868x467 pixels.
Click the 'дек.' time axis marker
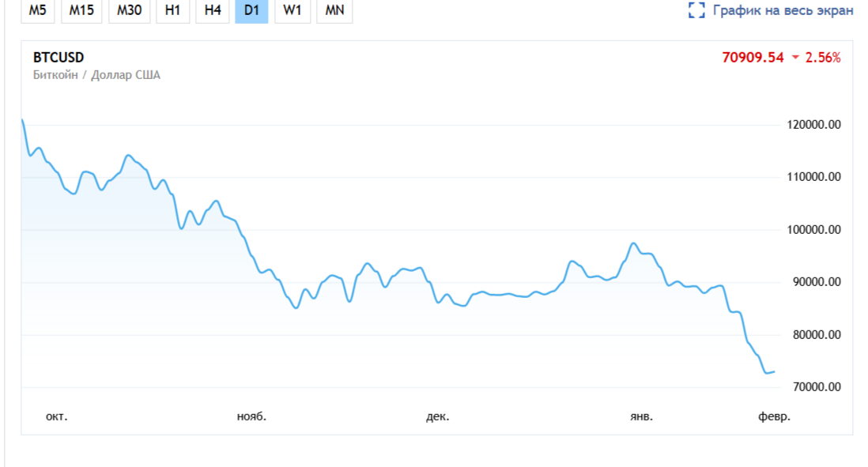click(437, 416)
